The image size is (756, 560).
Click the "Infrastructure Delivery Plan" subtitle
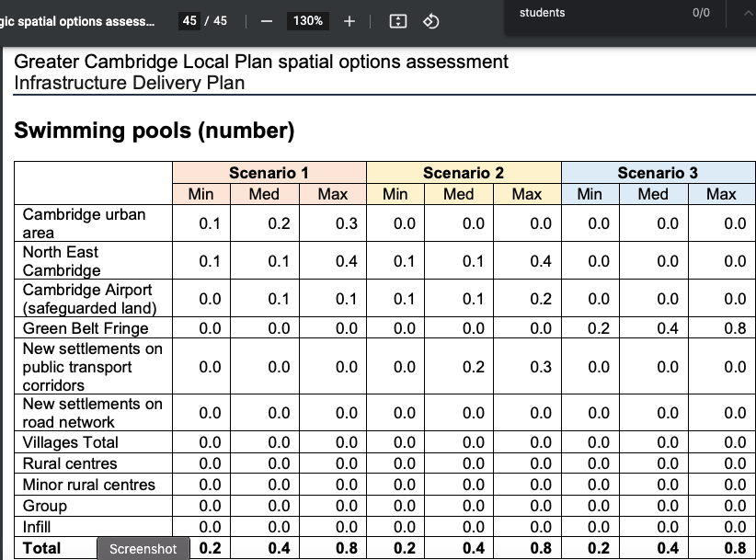130,83
